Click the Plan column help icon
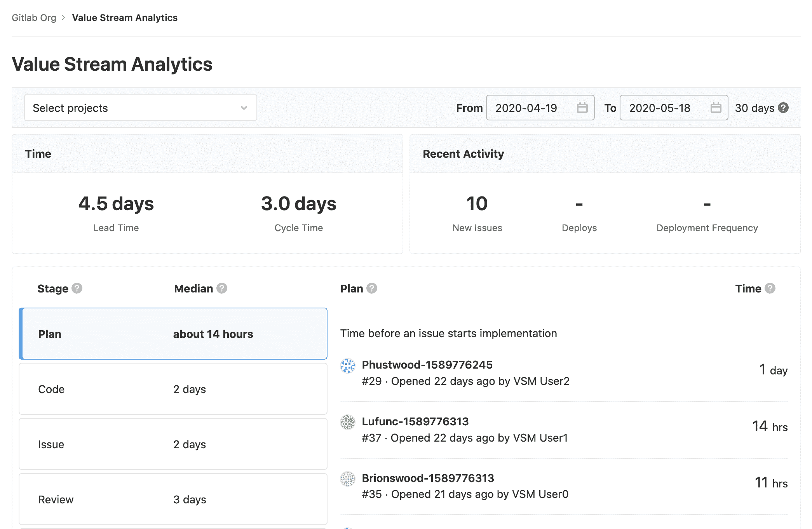This screenshot has width=812, height=529. (x=372, y=289)
